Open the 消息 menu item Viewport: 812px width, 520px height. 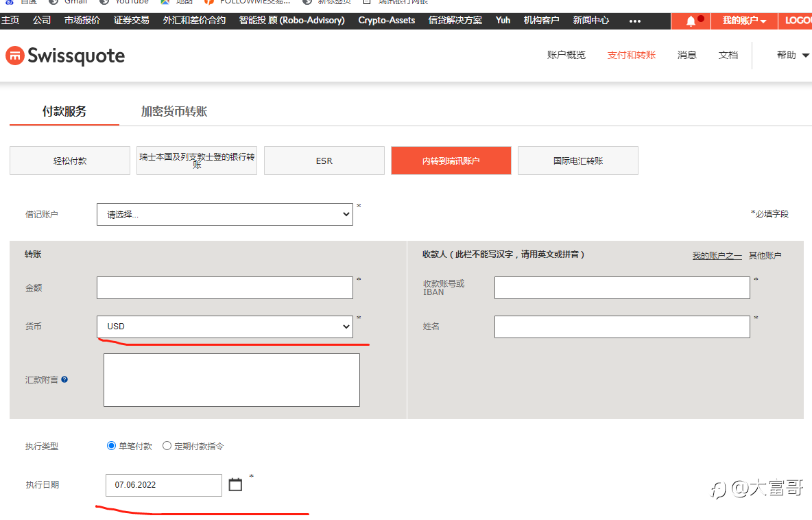click(686, 55)
